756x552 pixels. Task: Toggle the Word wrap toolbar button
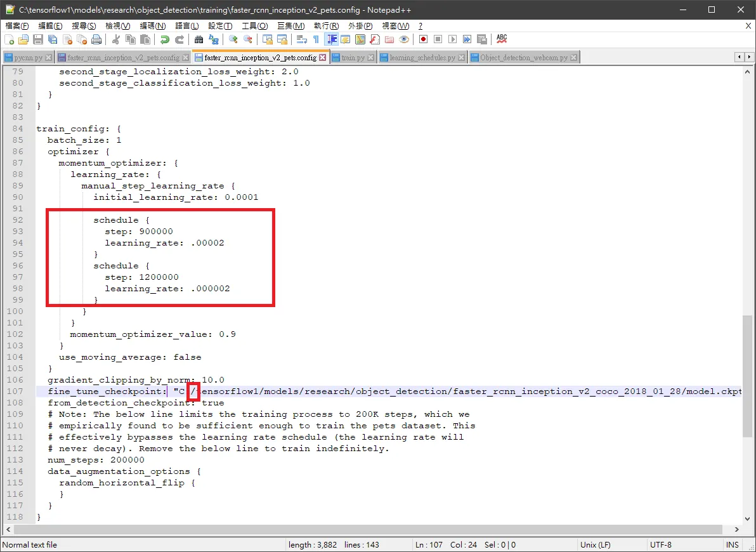coord(302,39)
